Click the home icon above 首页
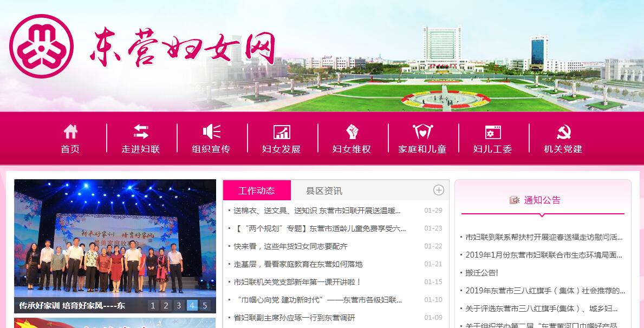 (70, 132)
